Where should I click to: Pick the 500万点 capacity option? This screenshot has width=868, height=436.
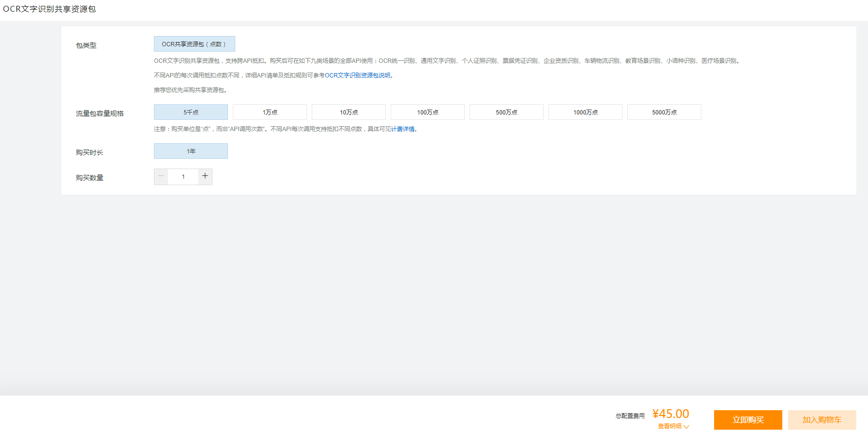coord(507,112)
